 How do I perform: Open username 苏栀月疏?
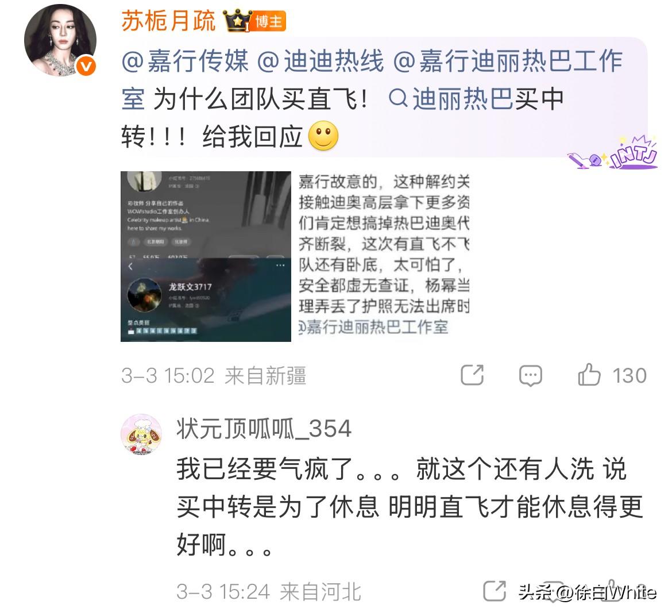(168, 21)
